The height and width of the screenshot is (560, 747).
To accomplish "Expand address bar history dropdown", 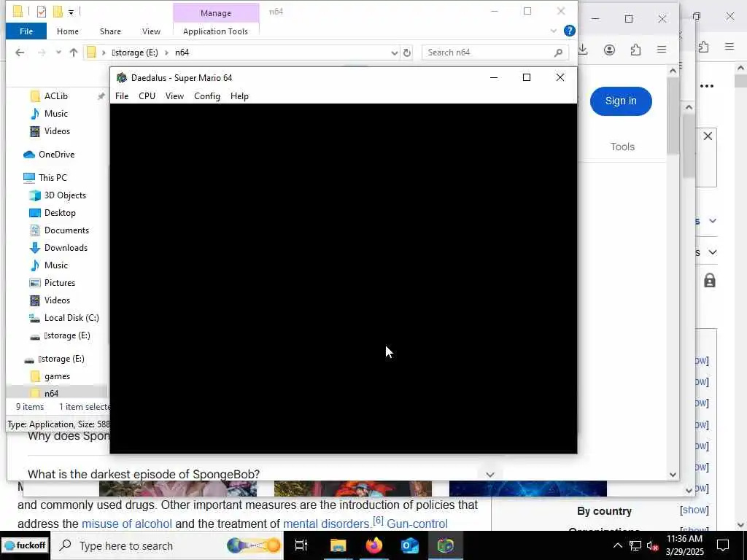I will pyautogui.click(x=395, y=52).
